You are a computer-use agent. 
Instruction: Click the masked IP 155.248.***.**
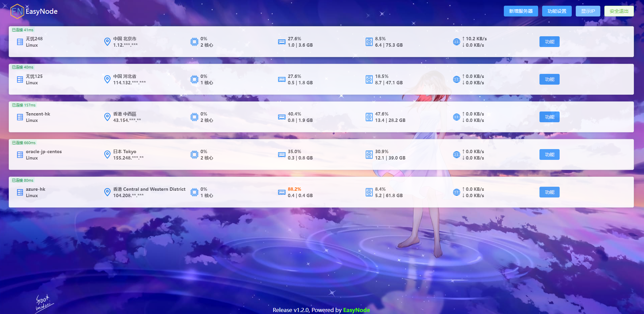pos(128,158)
